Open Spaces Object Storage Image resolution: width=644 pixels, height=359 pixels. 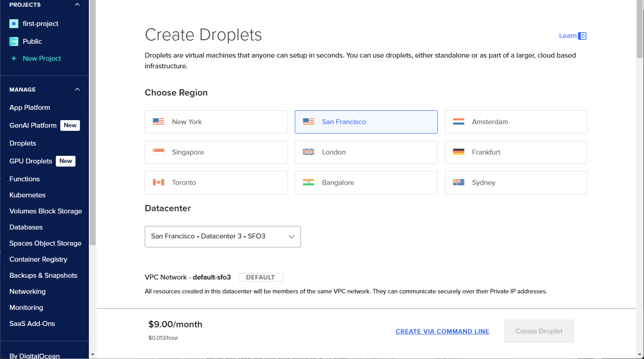click(x=46, y=243)
